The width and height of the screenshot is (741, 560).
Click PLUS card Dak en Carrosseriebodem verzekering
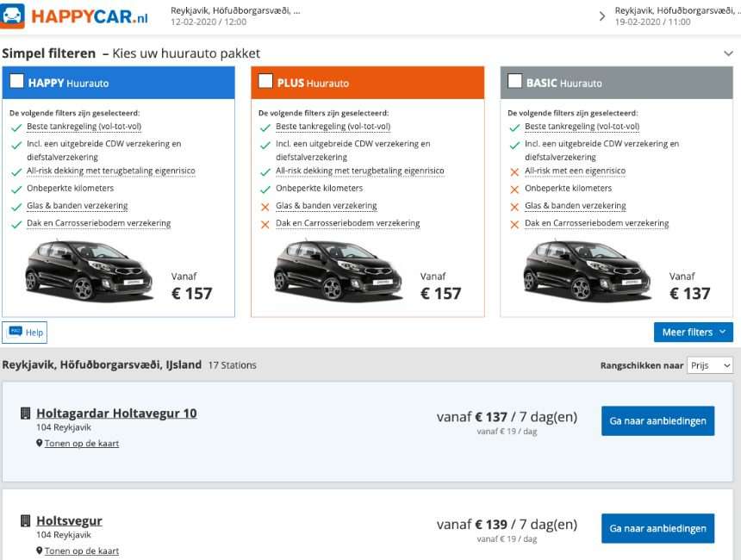tap(348, 223)
